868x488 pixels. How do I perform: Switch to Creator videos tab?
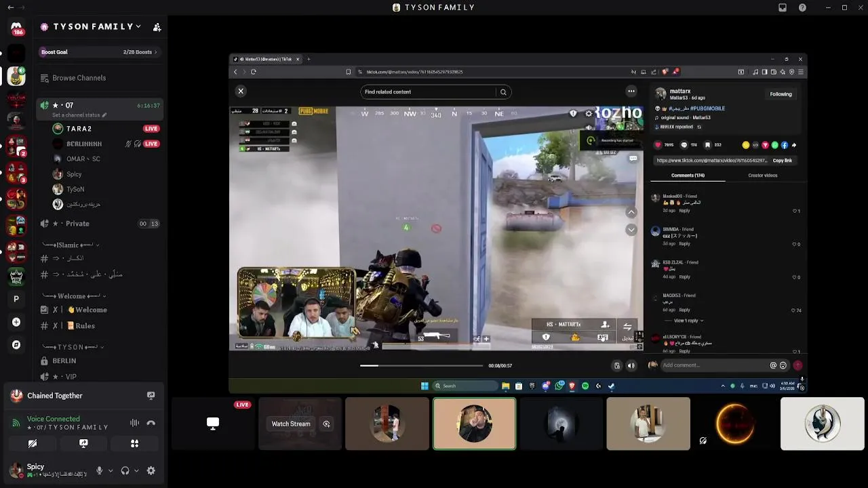click(x=763, y=176)
